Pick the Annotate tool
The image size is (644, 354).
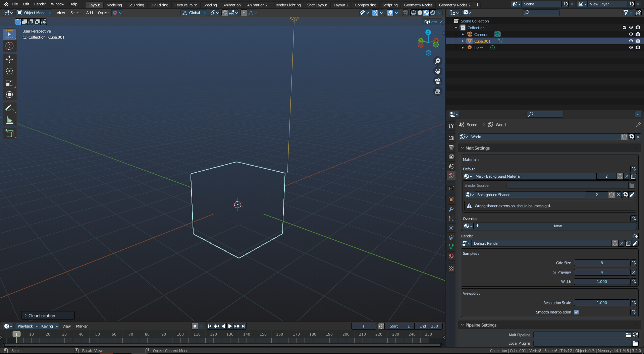pyautogui.click(x=9, y=108)
